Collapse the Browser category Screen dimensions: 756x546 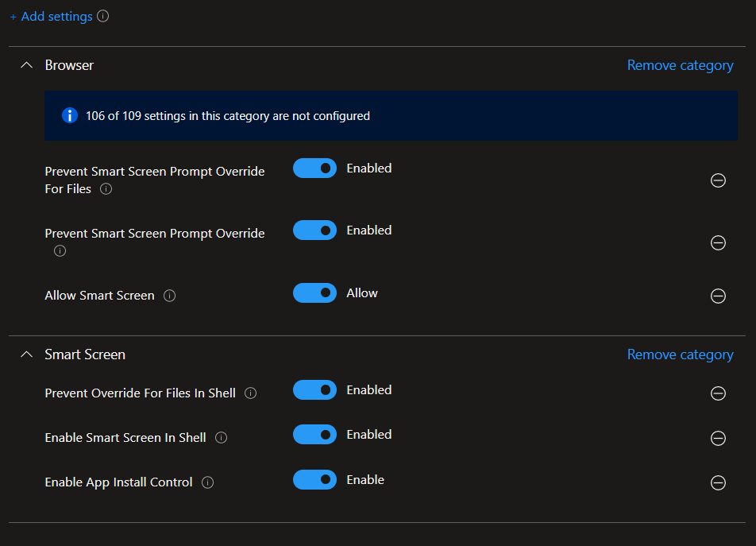[26, 65]
